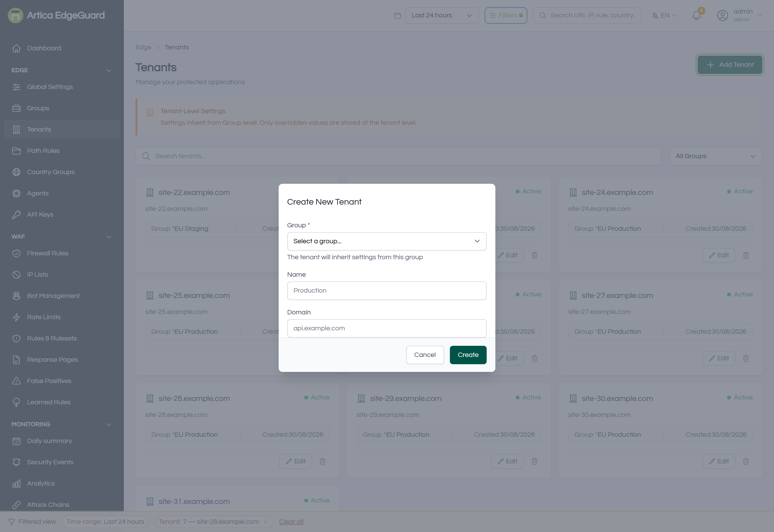Click the admin user avatar icon

(722, 15)
